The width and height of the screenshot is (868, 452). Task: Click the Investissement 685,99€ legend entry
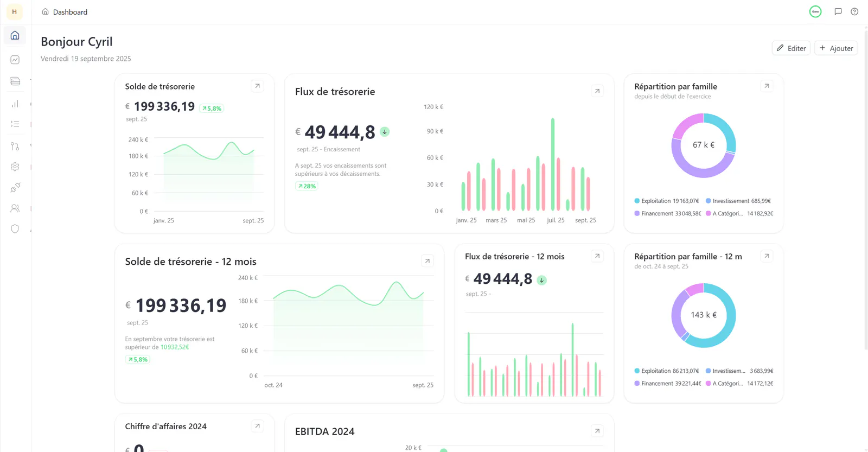pyautogui.click(x=738, y=201)
